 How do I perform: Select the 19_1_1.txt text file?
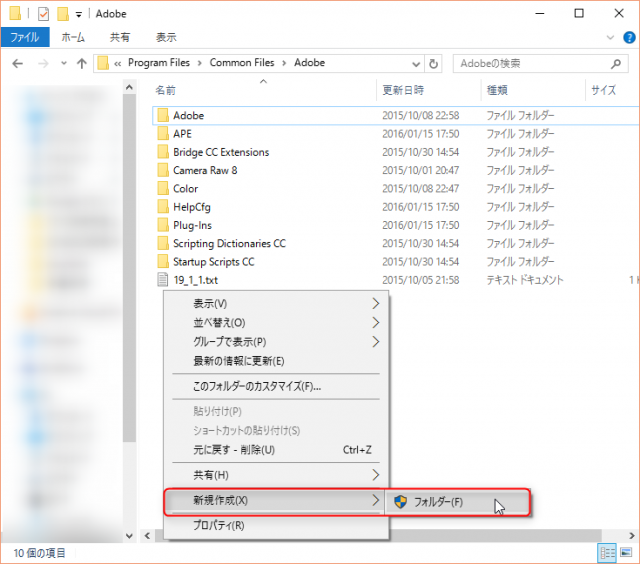(x=194, y=280)
